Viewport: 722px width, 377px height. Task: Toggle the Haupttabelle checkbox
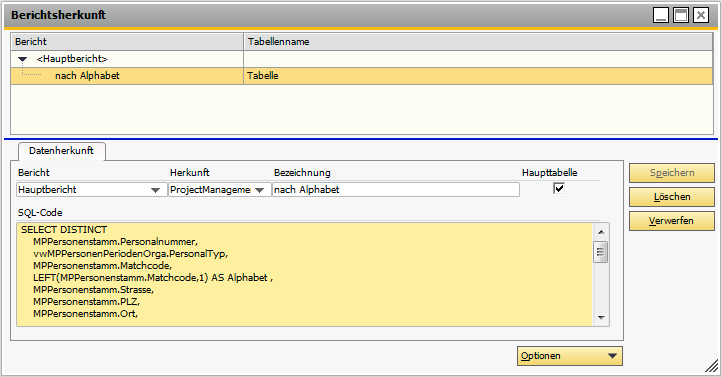click(559, 188)
